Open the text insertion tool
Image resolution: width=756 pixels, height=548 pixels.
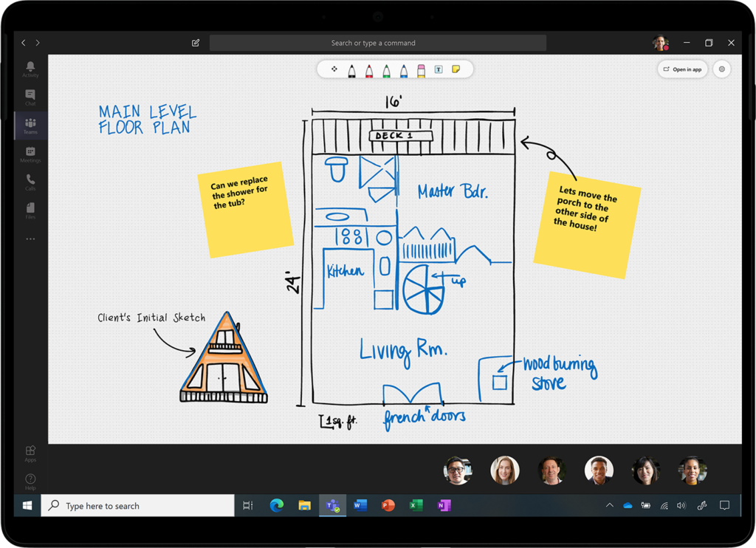439,69
